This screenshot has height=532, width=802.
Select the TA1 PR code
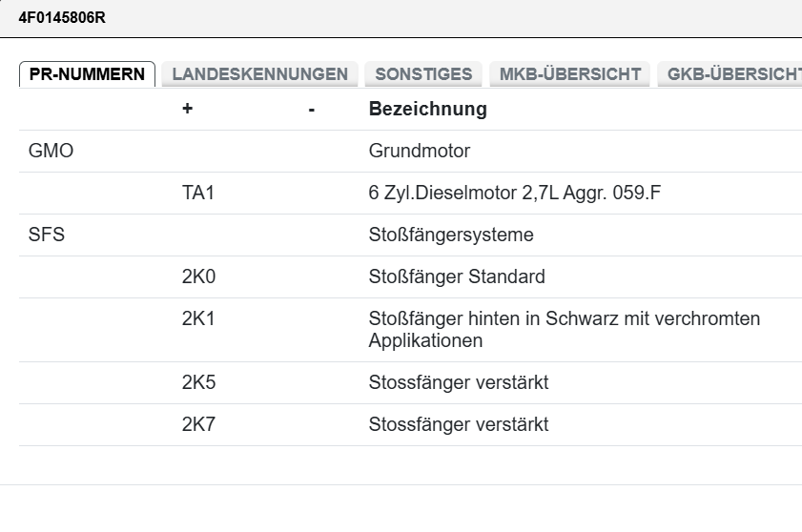(198, 194)
